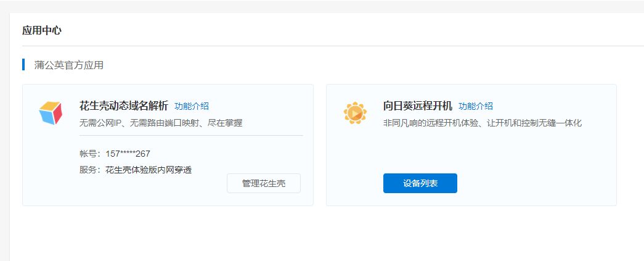Open 功能介绍 link for 向日葵远程开机
644x261 pixels.
coord(476,106)
